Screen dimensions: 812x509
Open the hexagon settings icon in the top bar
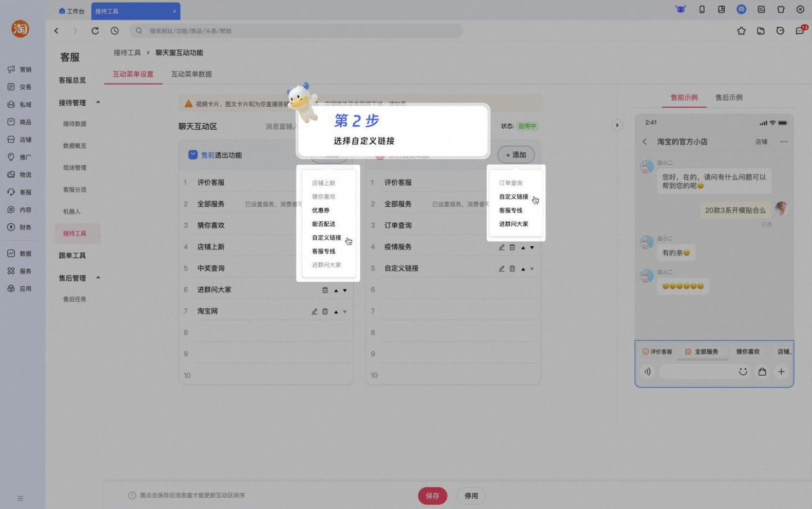click(x=800, y=9)
